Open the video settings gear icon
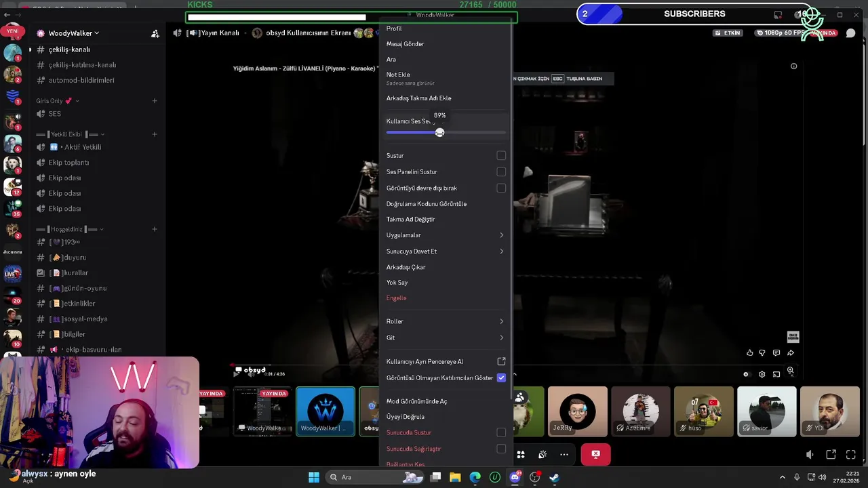Screen dimensions: 868x488 pos(762,374)
